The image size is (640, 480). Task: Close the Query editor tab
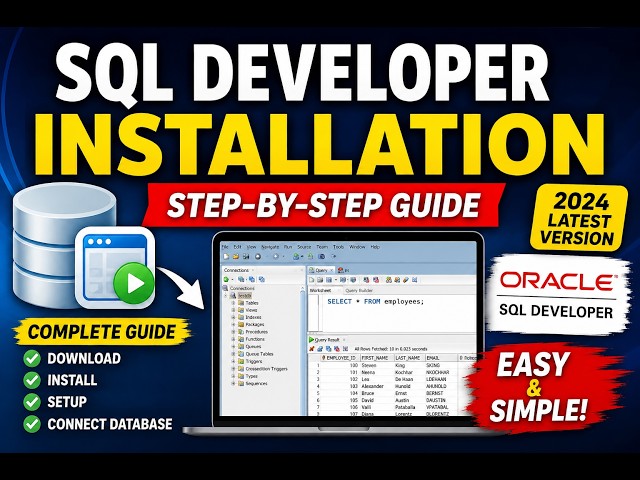pos(332,270)
